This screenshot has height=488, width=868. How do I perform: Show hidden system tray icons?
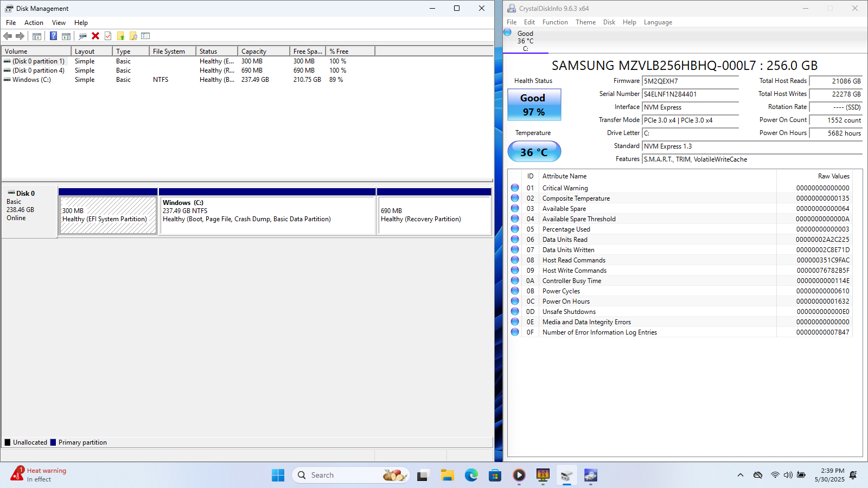point(741,475)
